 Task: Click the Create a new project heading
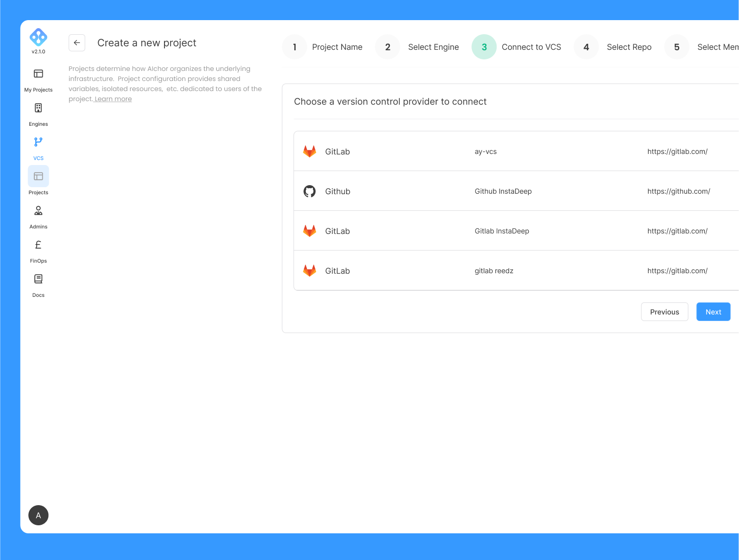pyautogui.click(x=147, y=43)
